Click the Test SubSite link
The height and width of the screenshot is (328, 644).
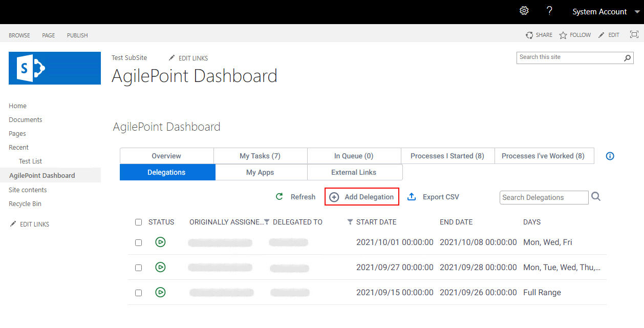130,57
